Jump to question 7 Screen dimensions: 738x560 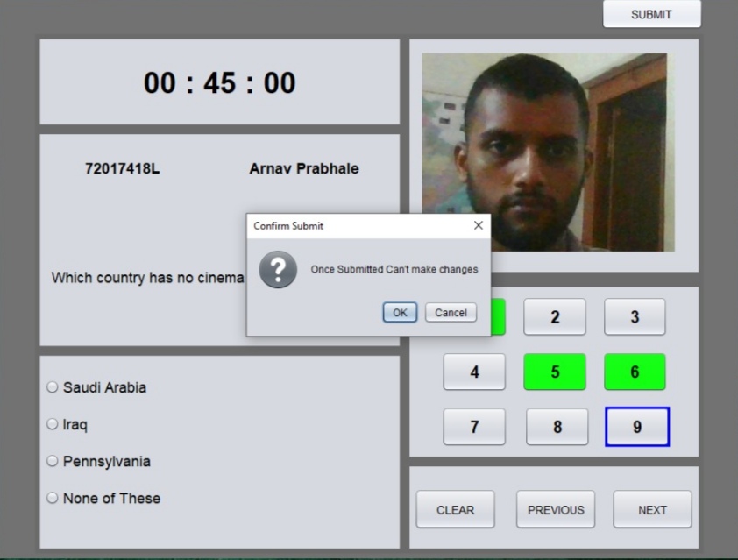tap(474, 427)
